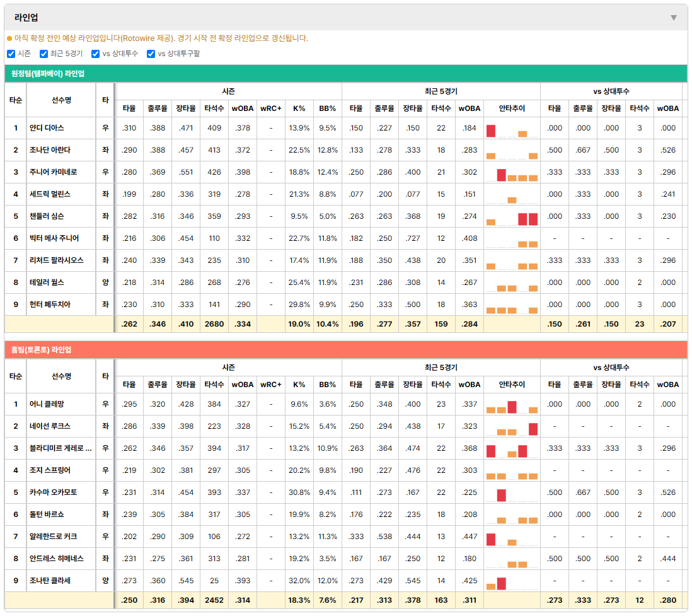This screenshot has width=692, height=616.
Task: Collapse the 라인업 panel arrow
Action: 674,18
